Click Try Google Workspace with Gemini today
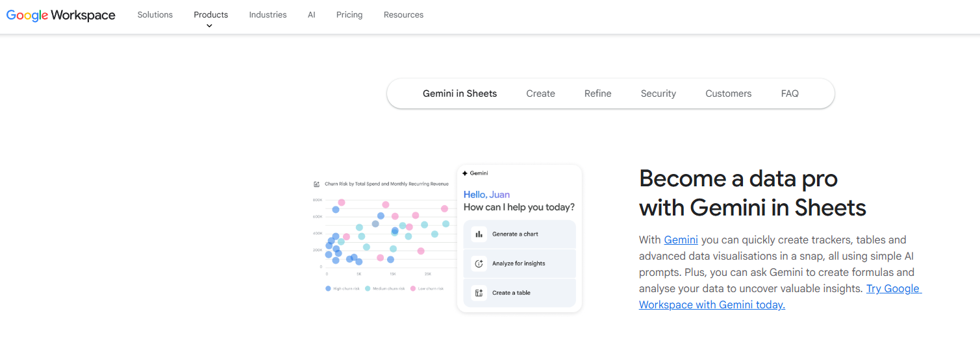 (x=780, y=297)
